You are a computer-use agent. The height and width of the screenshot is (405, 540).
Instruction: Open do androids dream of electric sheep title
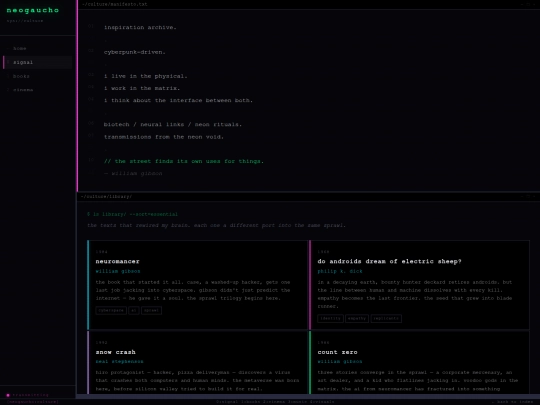389,261
